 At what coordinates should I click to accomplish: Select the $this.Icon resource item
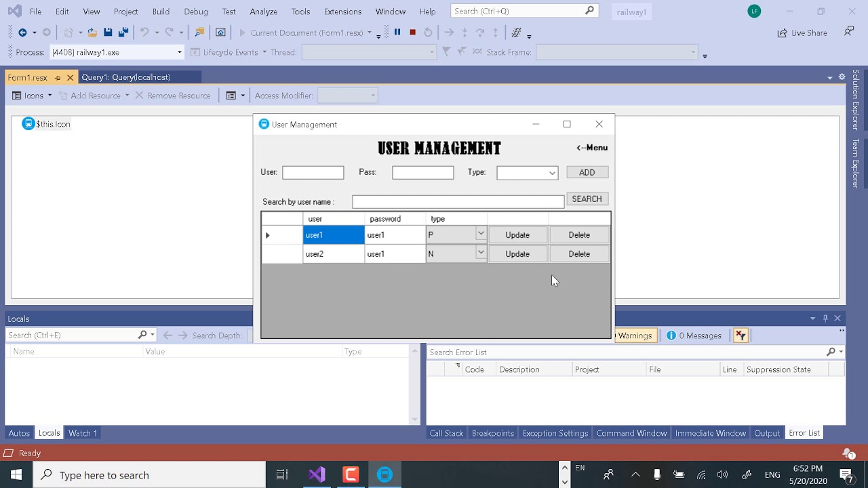point(46,124)
